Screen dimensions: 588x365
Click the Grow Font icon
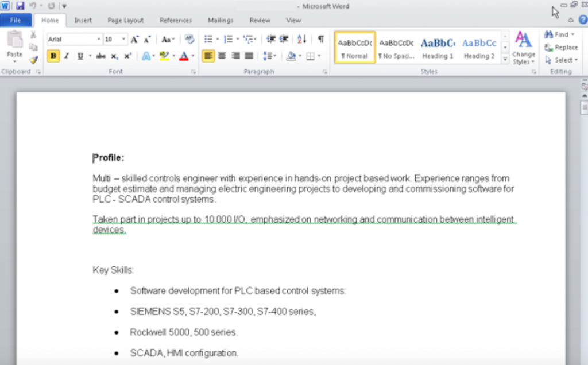[134, 40]
